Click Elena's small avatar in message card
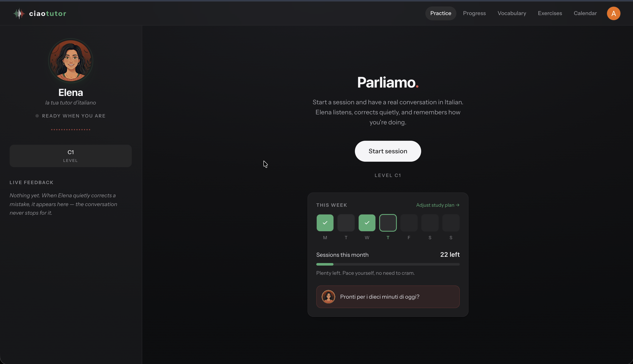The image size is (633, 364). [x=328, y=297]
